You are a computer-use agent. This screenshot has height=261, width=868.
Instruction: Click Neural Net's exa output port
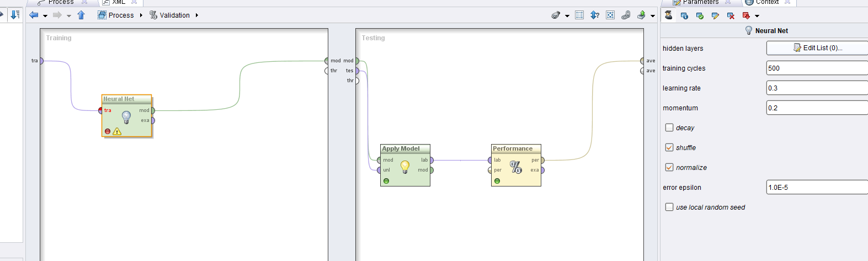coord(153,120)
